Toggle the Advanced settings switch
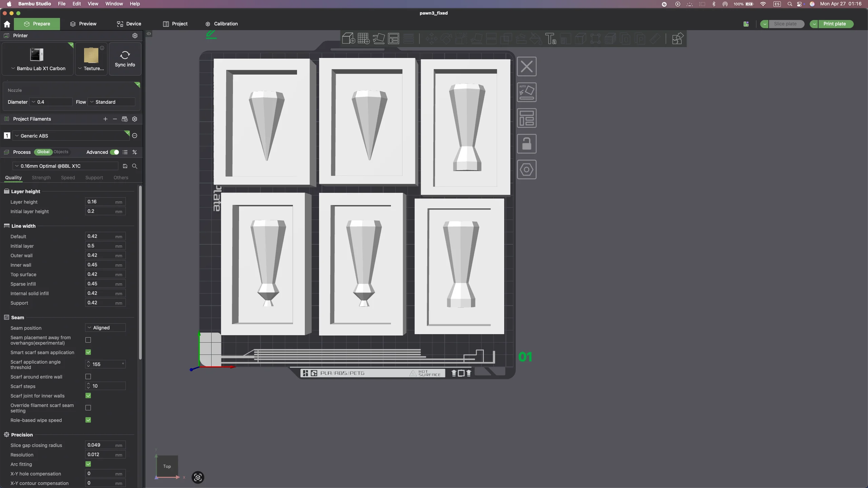This screenshot has height=488, width=868. pyautogui.click(x=115, y=152)
